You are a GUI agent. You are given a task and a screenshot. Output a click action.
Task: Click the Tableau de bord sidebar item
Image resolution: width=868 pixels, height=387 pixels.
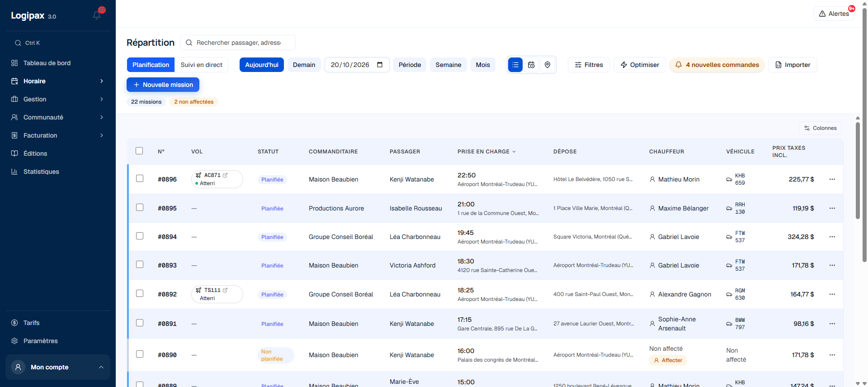58,63
